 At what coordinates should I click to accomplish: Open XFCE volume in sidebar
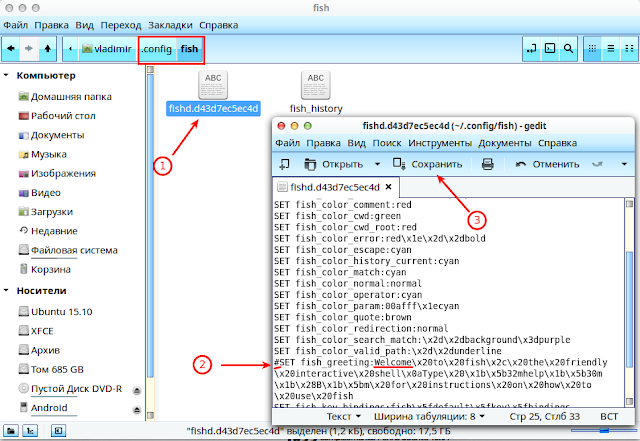click(36, 331)
